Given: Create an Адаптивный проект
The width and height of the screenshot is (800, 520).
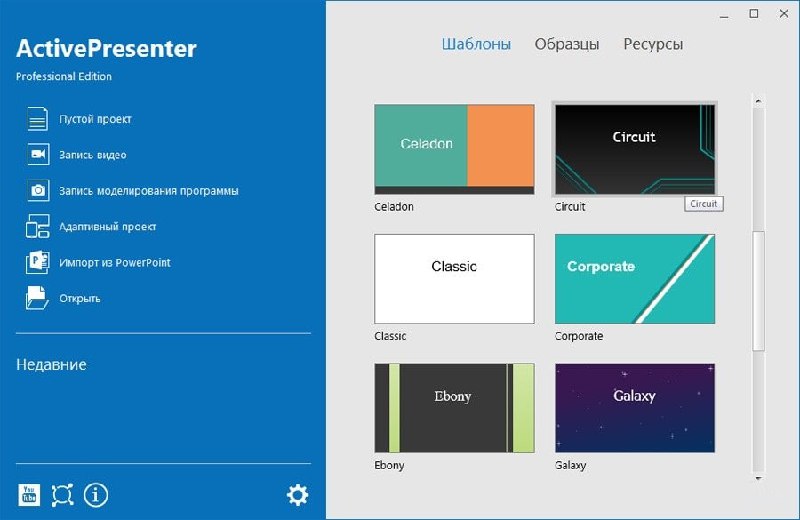Looking at the screenshot, I should pos(108,227).
